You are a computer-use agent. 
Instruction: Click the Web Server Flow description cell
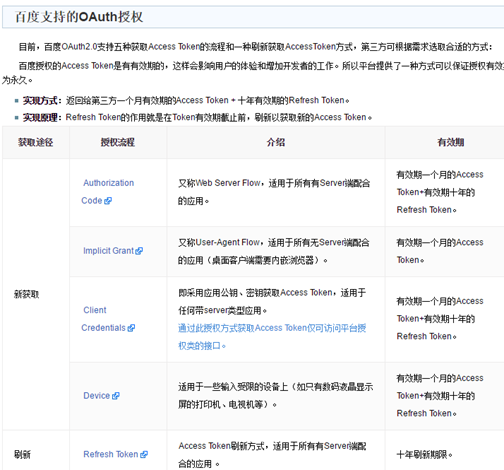tap(276, 192)
